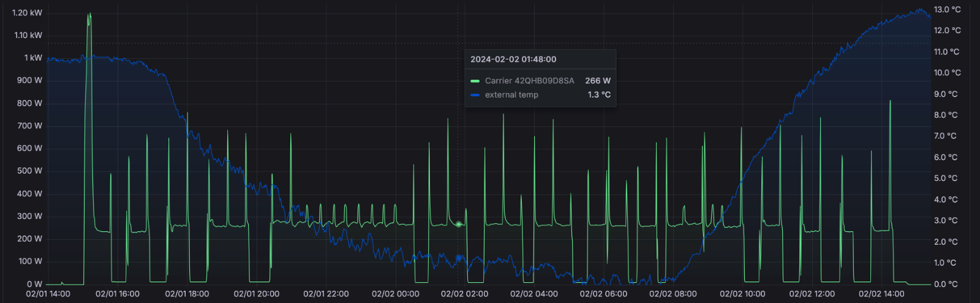Click the blue external temp legend swatch
The image size is (980, 303).
tap(475, 95)
